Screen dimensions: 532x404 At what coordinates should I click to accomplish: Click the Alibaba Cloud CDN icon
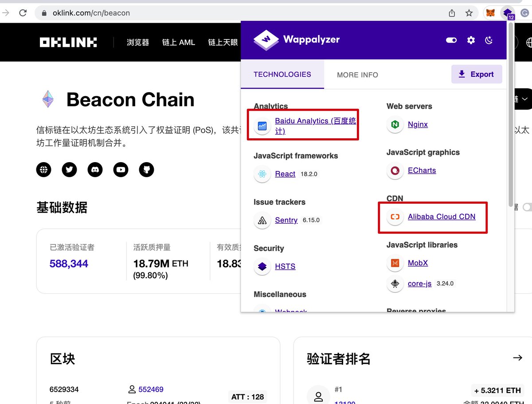click(395, 217)
